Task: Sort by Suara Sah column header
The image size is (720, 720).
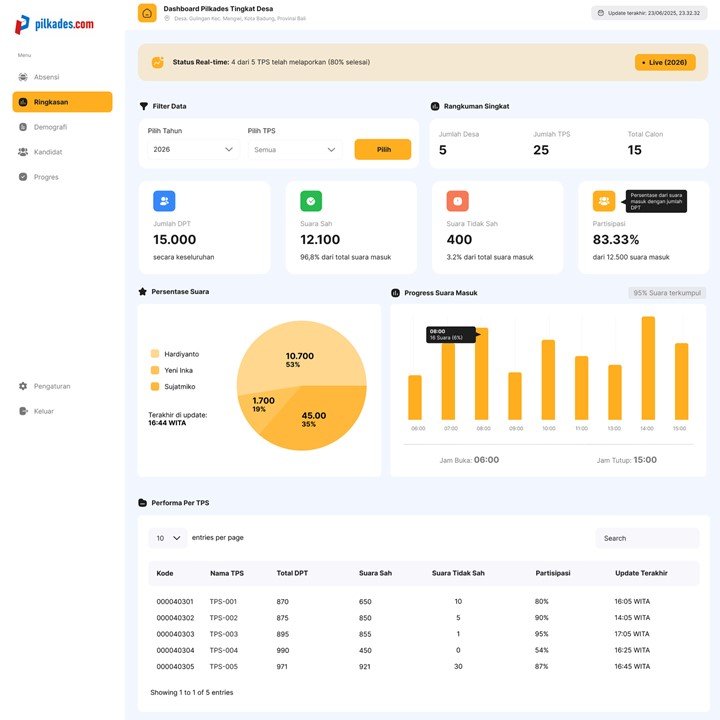Action: click(x=375, y=573)
